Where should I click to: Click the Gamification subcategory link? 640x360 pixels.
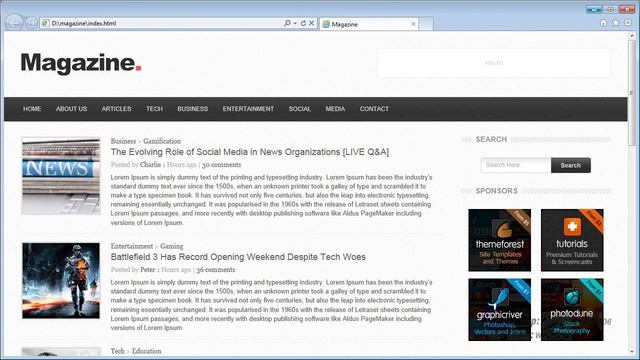(162, 141)
